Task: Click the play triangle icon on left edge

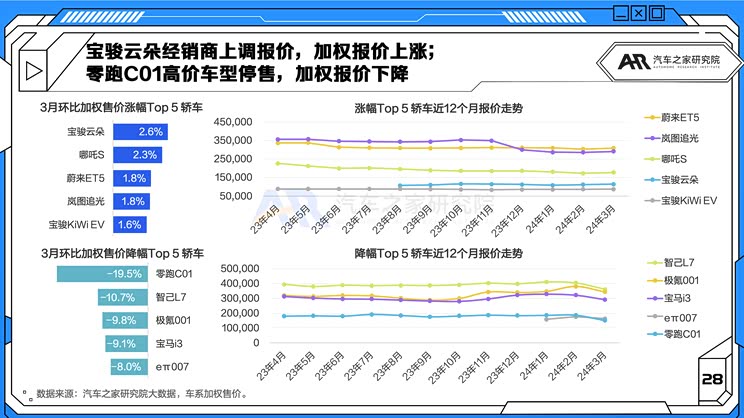Action: coord(33,71)
